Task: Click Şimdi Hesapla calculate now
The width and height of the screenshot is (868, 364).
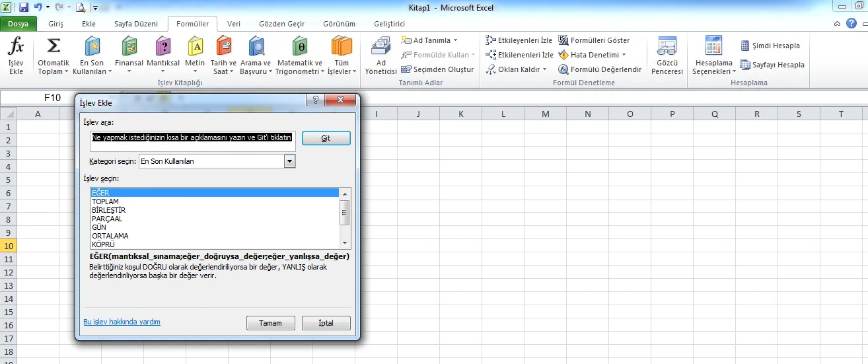Action: click(x=770, y=46)
